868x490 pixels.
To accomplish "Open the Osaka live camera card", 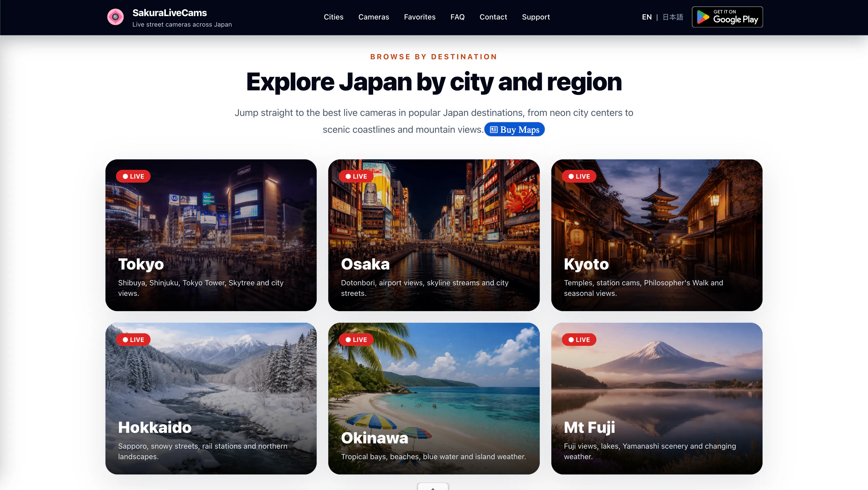I will 434,235.
